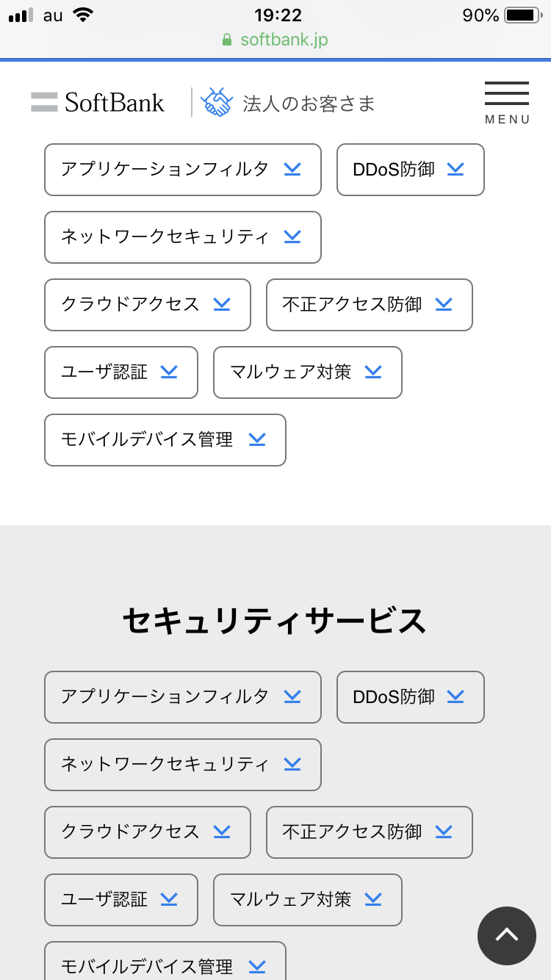This screenshot has height=980, width=551.
Task: Expand top DDoS防御 dropdown
Action: [410, 170]
